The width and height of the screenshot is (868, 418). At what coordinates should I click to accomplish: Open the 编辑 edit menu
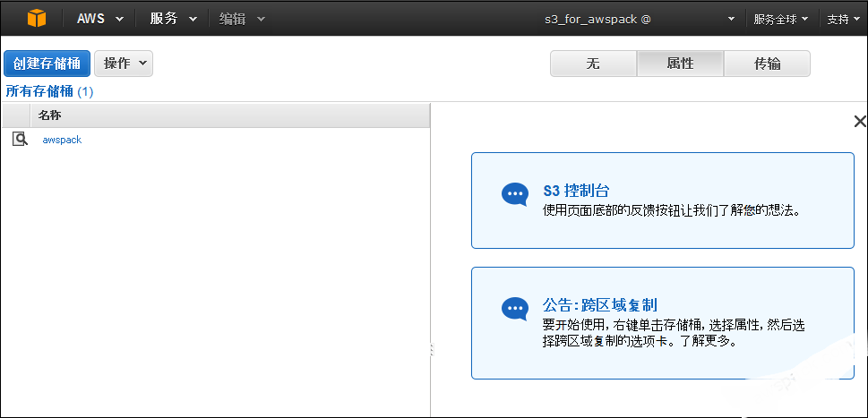pos(242,19)
